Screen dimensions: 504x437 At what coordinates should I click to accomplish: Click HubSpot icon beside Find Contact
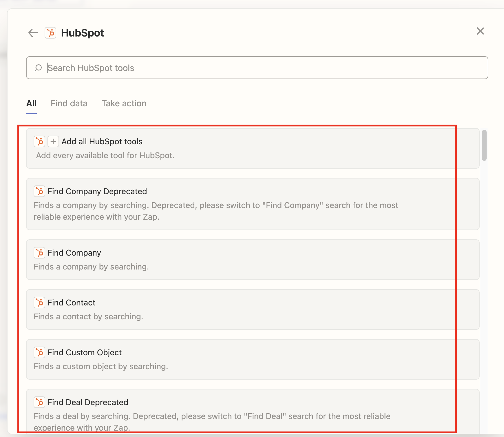[39, 303]
